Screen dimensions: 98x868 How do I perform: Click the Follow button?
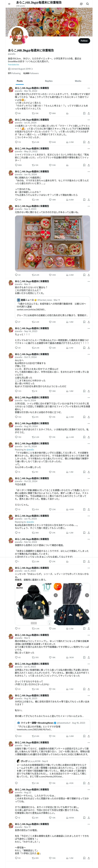(x=84, y=41)
